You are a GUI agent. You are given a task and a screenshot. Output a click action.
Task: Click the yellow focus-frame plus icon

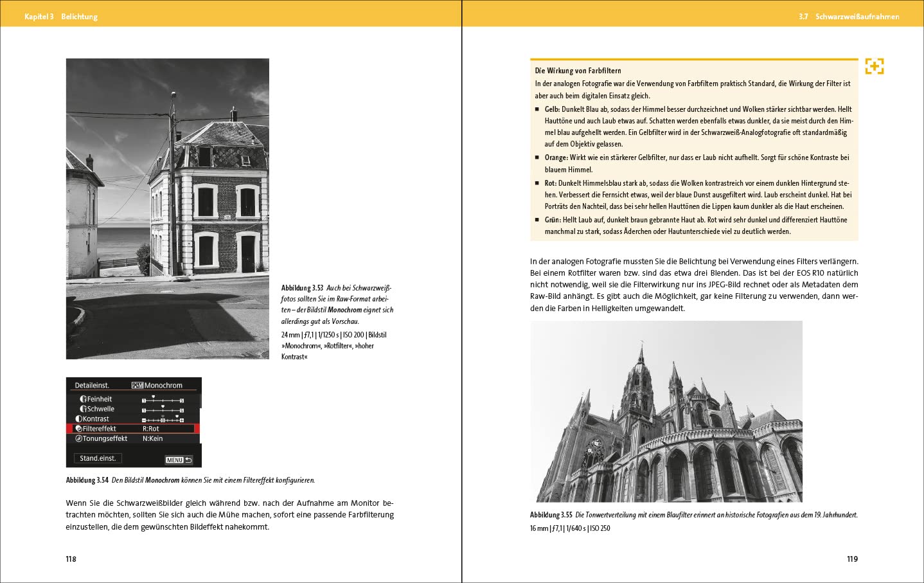[874, 66]
